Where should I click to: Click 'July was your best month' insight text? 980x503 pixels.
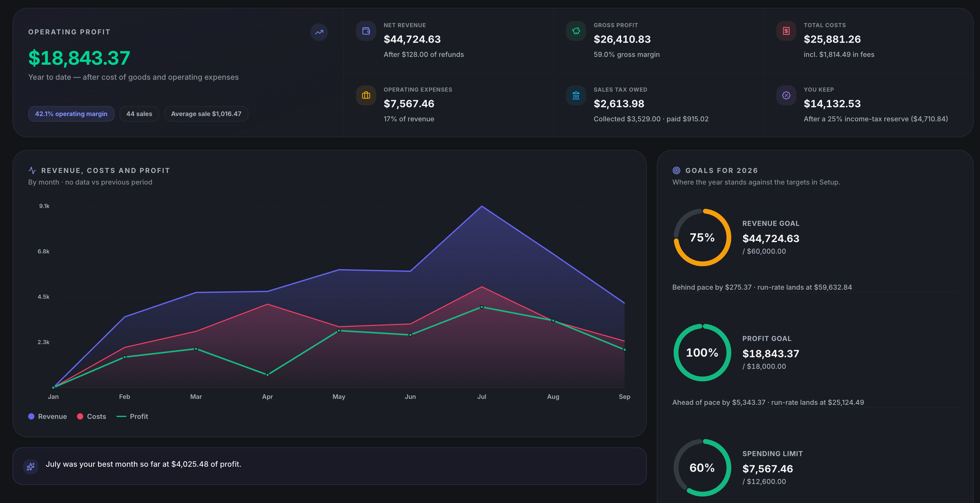tap(143, 464)
